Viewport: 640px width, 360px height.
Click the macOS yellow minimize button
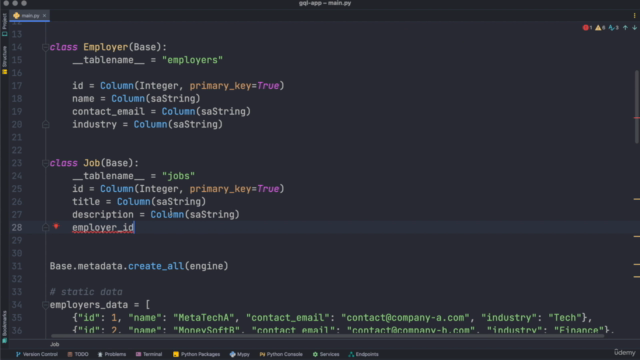point(15,3)
